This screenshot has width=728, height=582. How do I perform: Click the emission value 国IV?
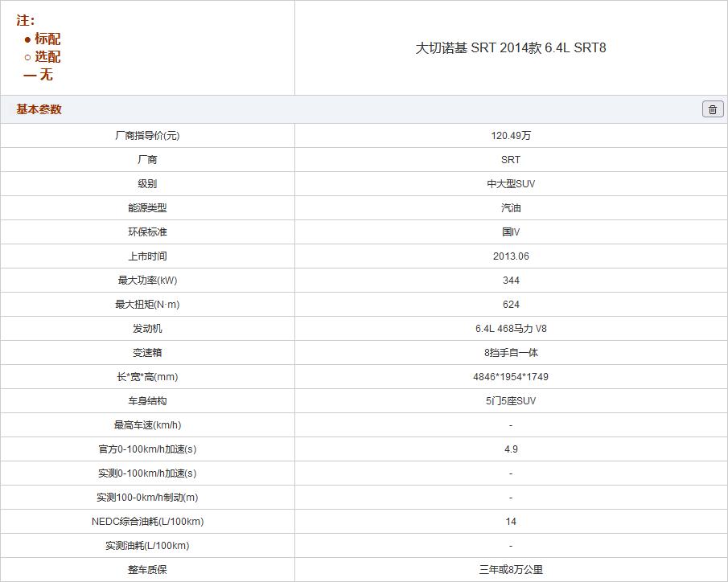coord(511,232)
